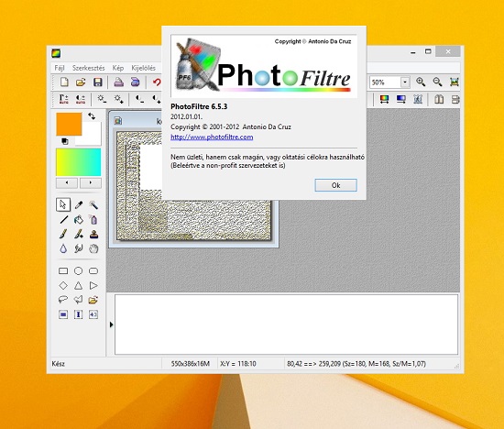Select the arrow selection tool
The height and width of the screenshot is (429, 504).
(x=63, y=204)
